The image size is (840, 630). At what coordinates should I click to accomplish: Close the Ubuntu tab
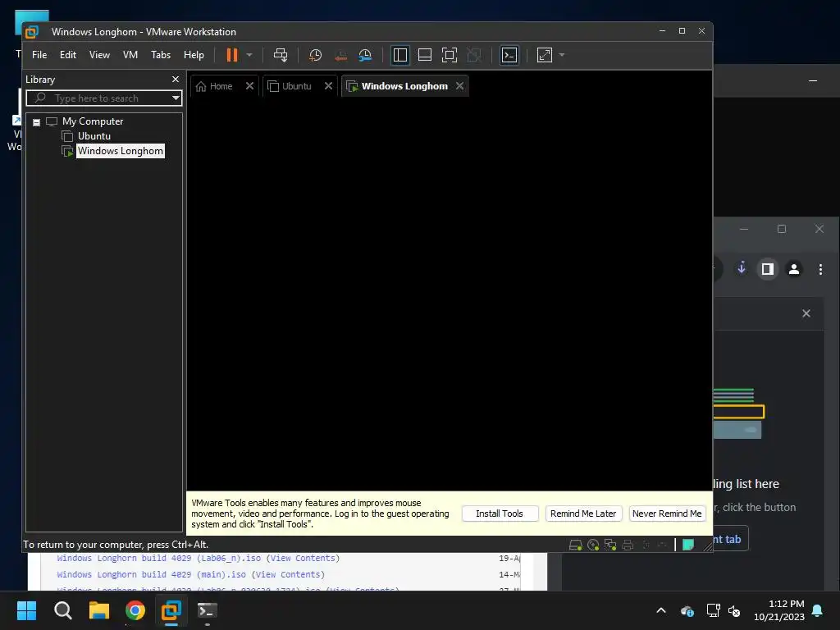tap(328, 85)
